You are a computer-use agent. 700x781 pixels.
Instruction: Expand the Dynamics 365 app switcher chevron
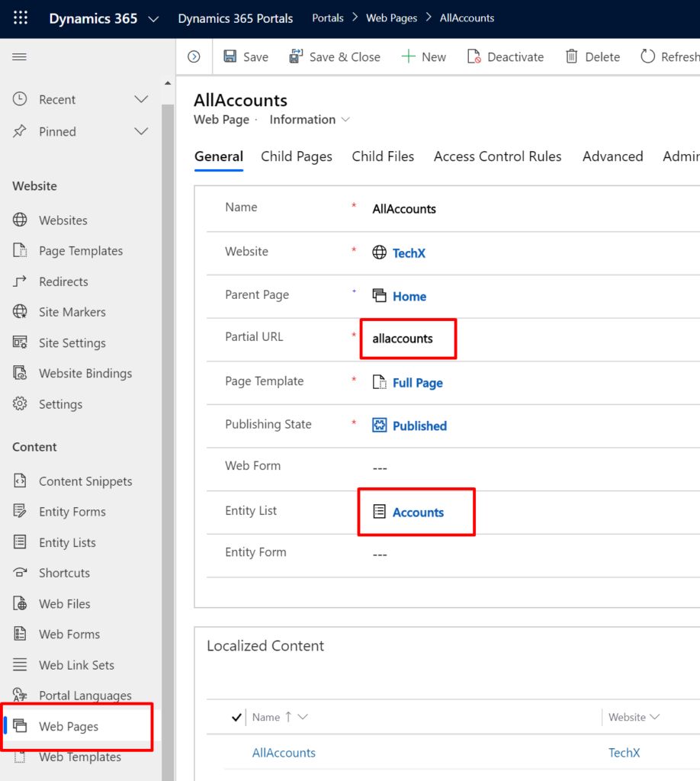154,19
